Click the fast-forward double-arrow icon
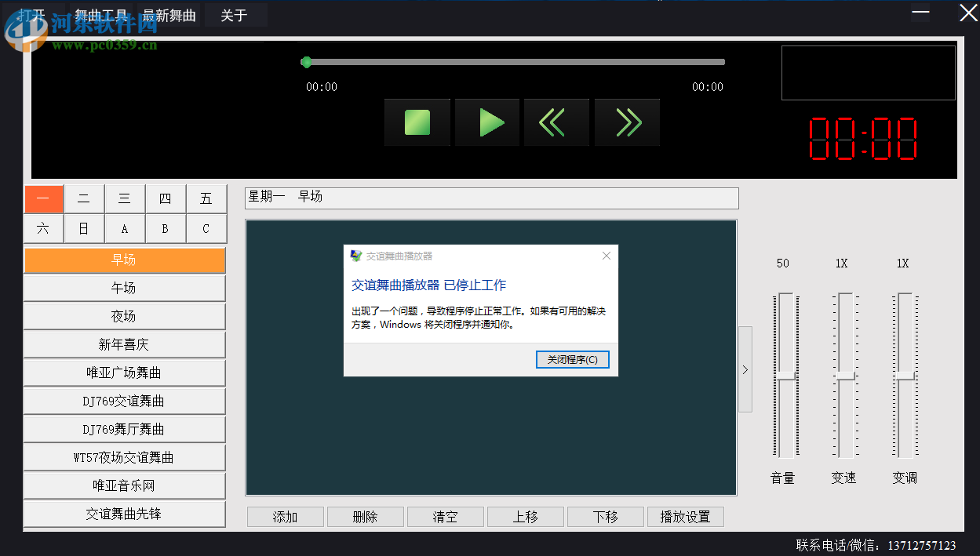Viewport: 980px width, 556px height. 626,122
